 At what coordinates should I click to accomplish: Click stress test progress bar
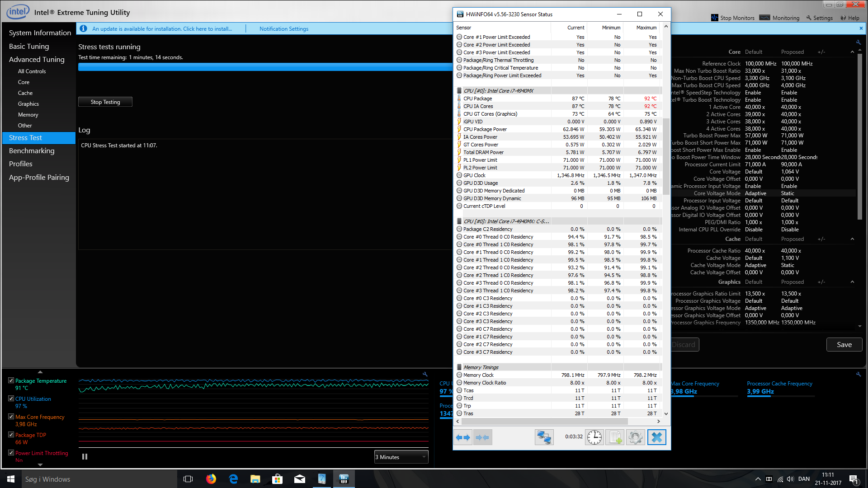point(265,67)
